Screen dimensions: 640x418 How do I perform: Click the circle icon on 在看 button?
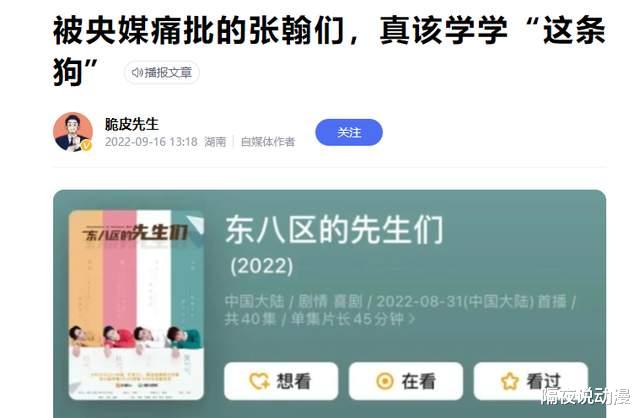click(384, 381)
